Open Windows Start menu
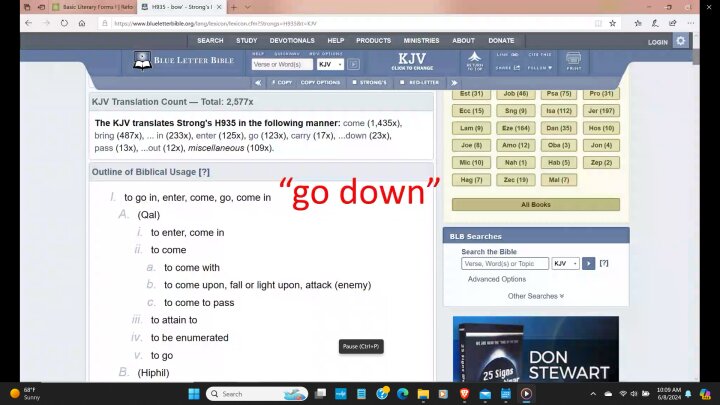This screenshot has width=720, height=405. coord(194,394)
